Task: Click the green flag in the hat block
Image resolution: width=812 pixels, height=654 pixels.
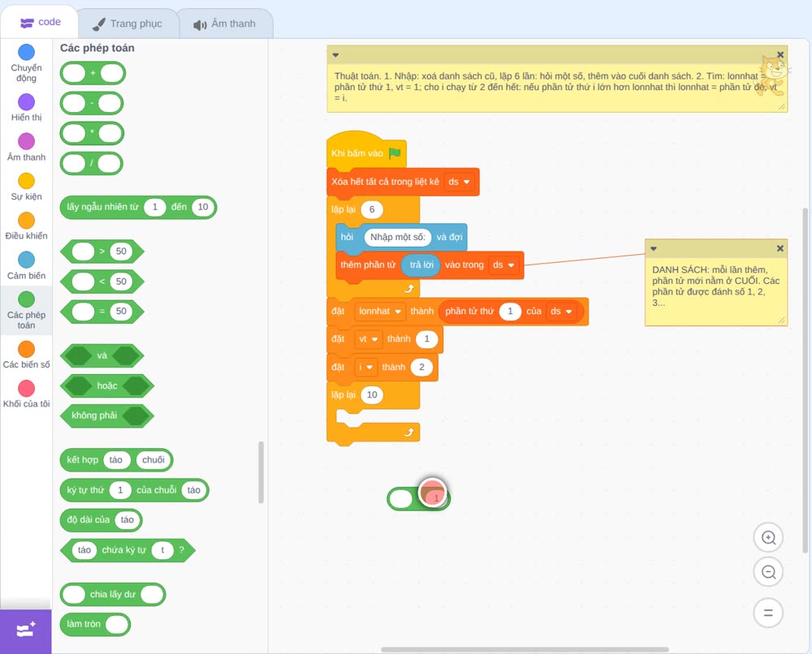Action: 395,153
